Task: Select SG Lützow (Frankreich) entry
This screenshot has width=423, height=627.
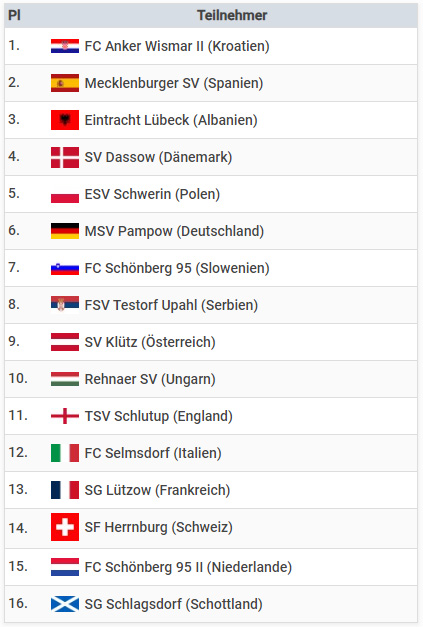Action: [x=157, y=490]
